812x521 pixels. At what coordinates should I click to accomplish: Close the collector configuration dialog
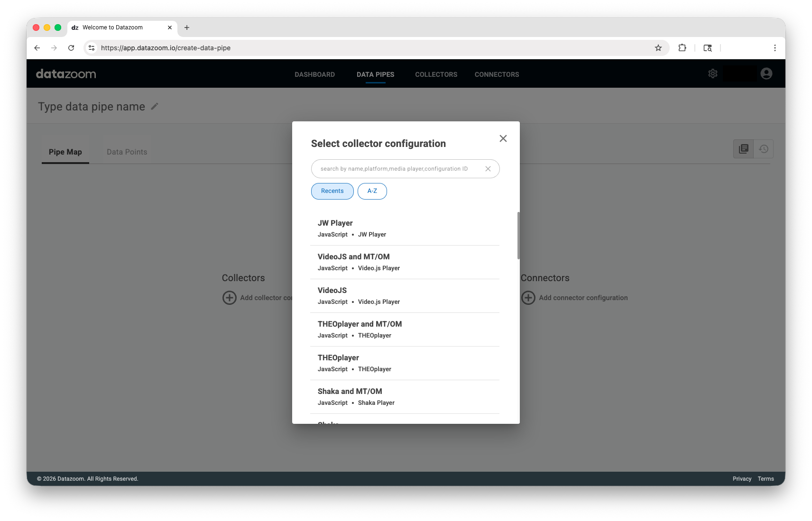tap(503, 138)
